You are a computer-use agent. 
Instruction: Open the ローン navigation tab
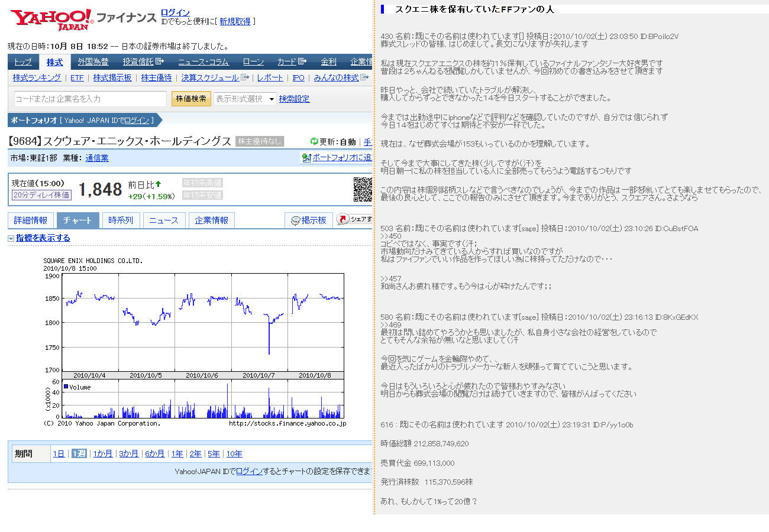click(x=254, y=61)
